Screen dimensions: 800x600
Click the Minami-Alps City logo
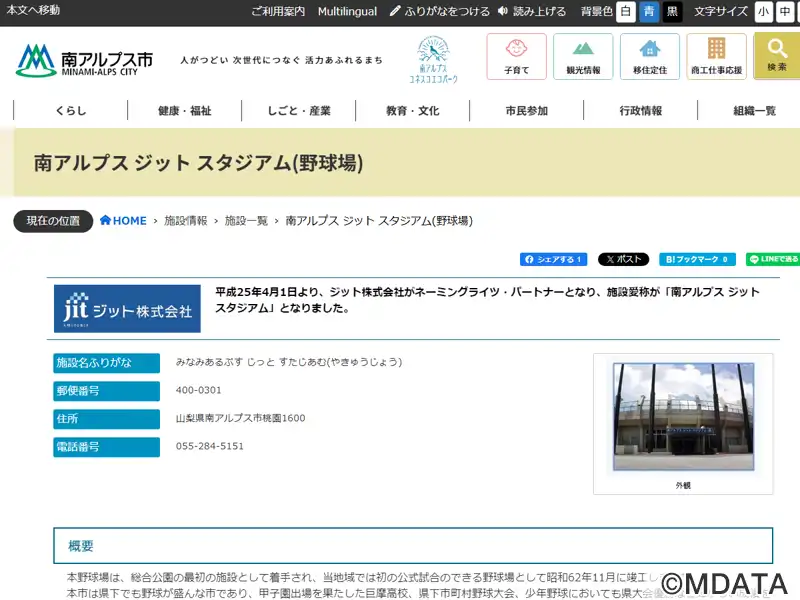coord(84,60)
